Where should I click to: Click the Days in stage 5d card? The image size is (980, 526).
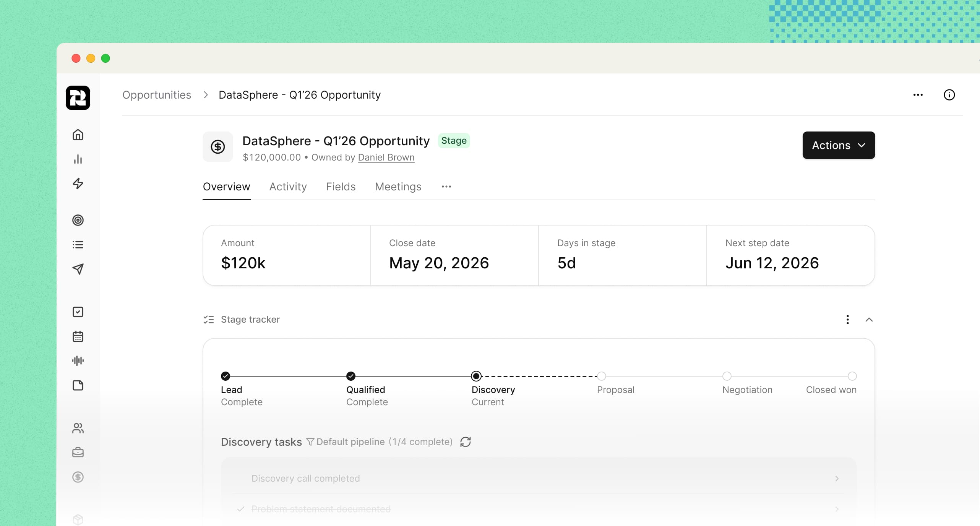(623, 255)
